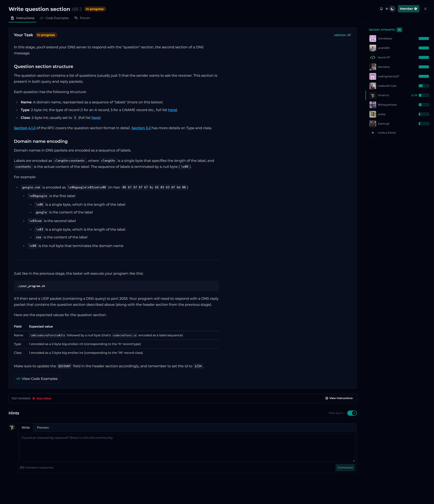The height and width of the screenshot is (504, 434).
Task: Toggle the Filter by C++ switch
Action: pyautogui.click(x=352, y=413)
